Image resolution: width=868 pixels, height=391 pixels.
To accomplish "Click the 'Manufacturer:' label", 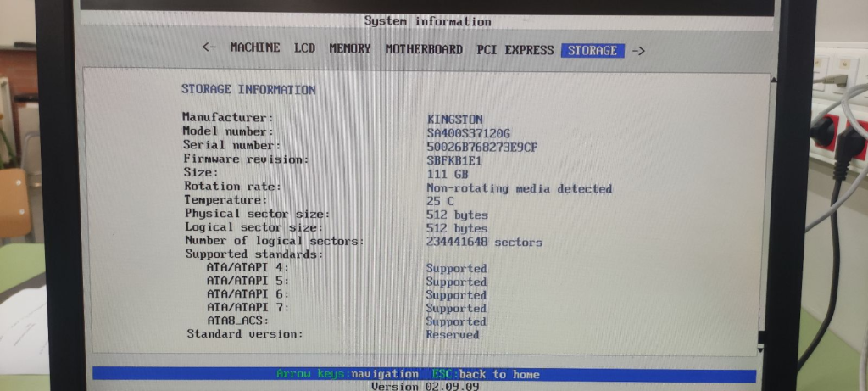I will pos(228,117).
